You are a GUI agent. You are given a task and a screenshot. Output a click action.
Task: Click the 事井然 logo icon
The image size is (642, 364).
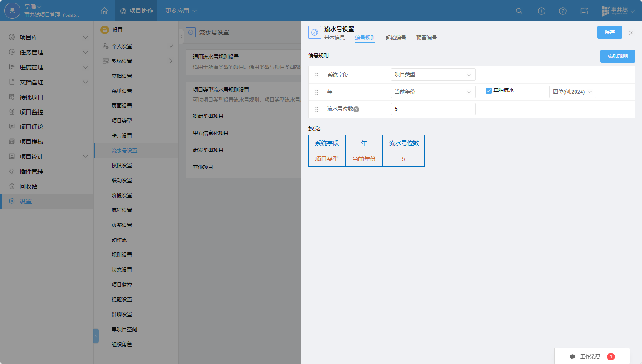coord(615,11)
